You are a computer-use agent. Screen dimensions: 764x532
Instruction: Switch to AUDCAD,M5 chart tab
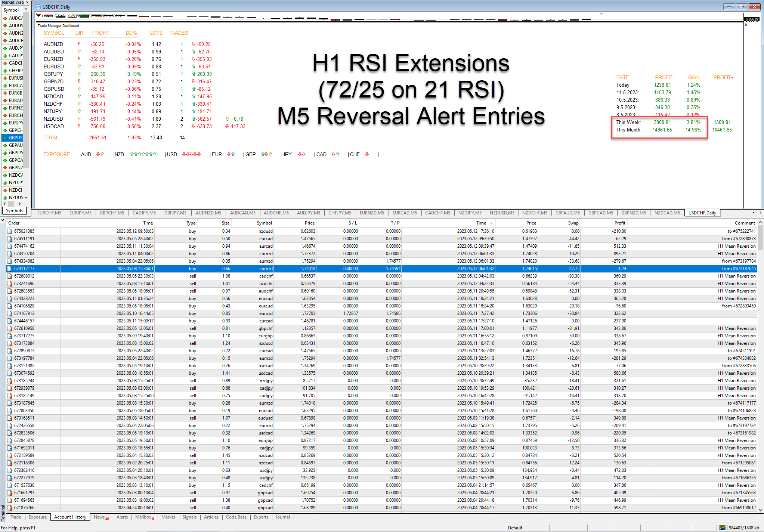(x=243, y=213)
